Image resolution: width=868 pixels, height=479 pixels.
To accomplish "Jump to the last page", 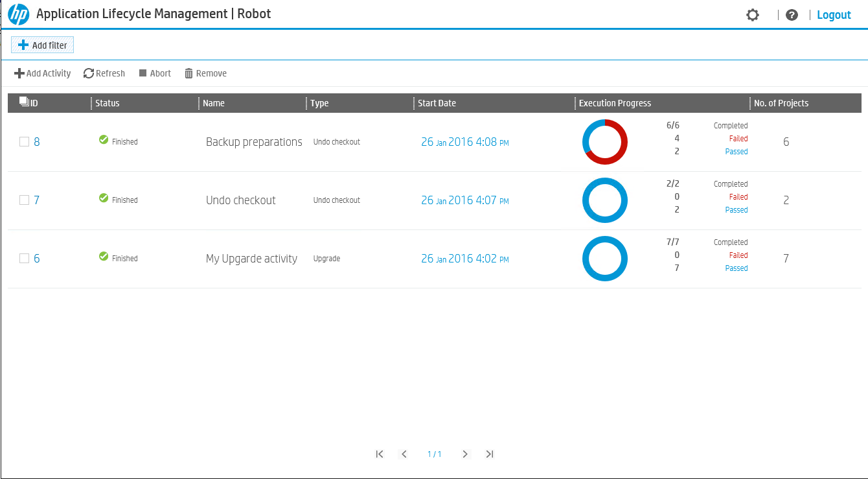I will pyautogui.click(x=490, y=454).
